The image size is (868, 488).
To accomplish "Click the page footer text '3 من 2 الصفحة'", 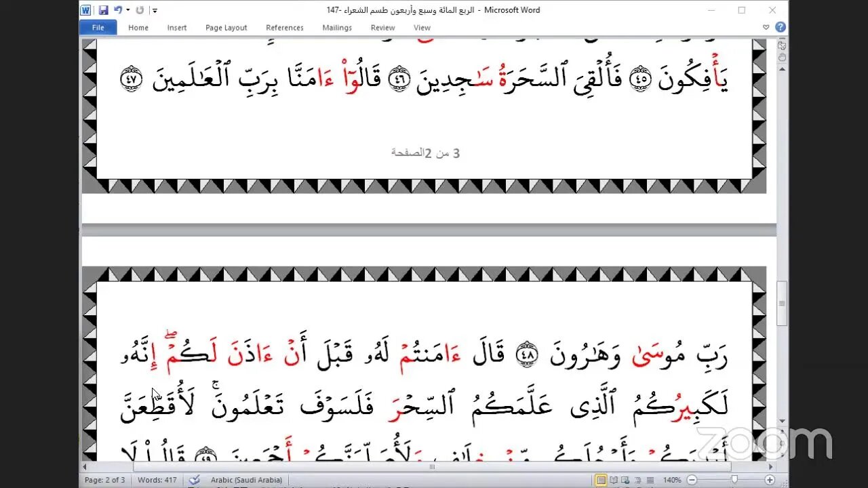I will [426, 153].
